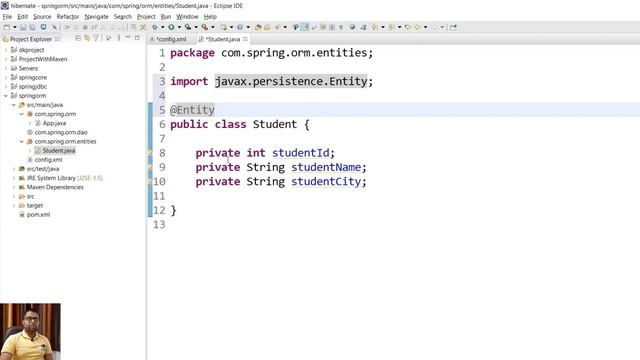The image size is (640, 360).
Task: Open the Search menu
Action: click(123, 17)
